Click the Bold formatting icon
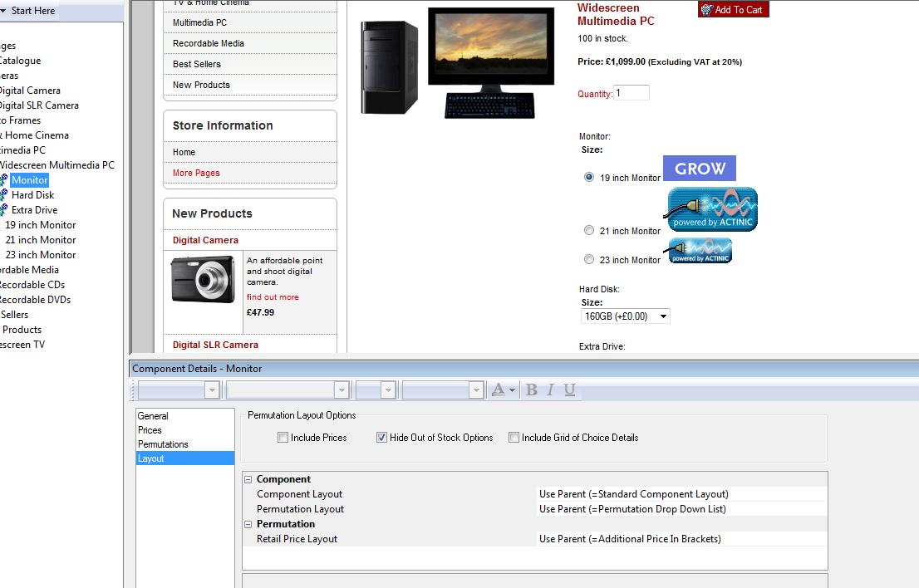The height and width of the screenshot is (588, 919). pos(532,390)
